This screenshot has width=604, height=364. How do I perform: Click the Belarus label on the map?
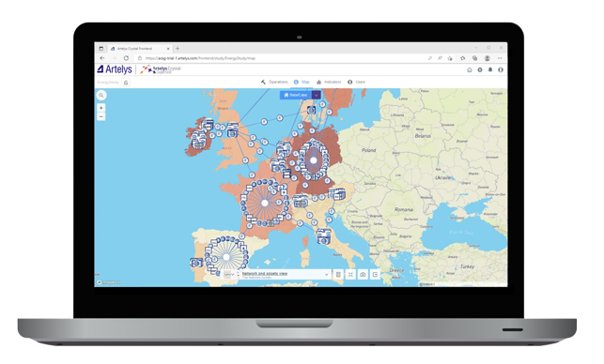click(x=423, y=136)
